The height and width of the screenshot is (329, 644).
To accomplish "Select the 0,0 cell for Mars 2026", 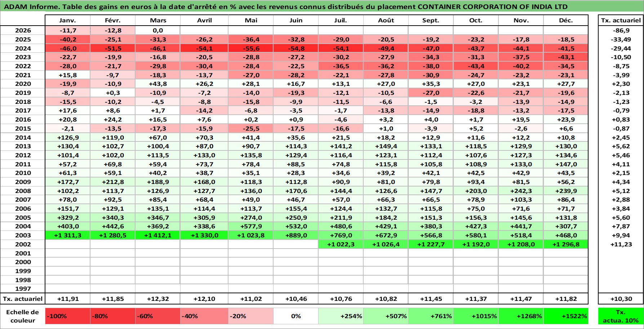I will [157, 30].
